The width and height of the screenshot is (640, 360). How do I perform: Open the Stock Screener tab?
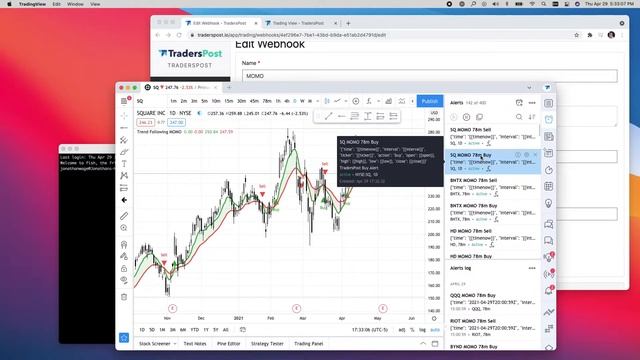point(155,344)
